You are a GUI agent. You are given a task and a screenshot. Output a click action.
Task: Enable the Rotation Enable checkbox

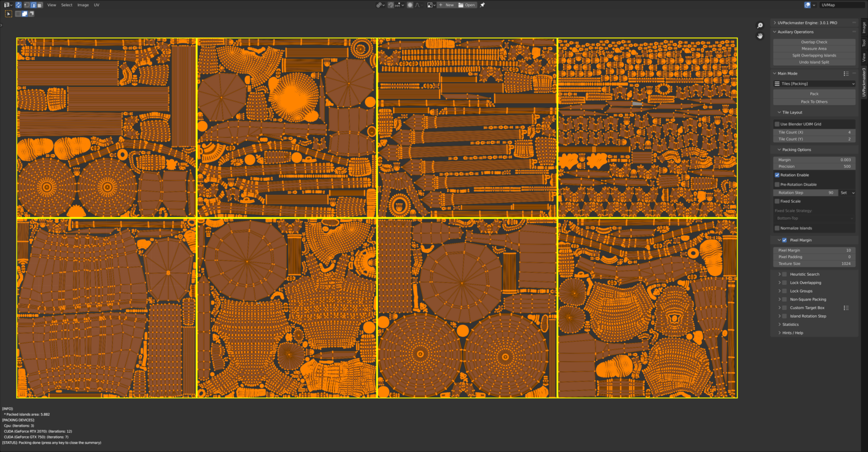(777, 175)
